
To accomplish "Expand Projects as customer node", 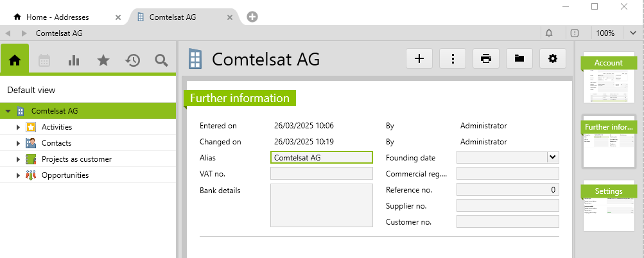I will click(19, 159).
